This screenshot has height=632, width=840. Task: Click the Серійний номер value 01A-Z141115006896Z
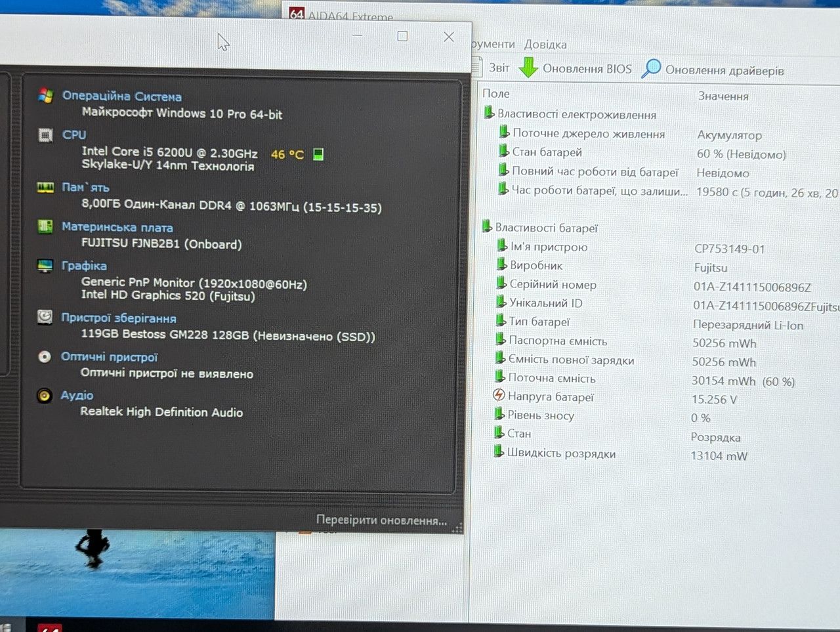[x=752, y=287]
